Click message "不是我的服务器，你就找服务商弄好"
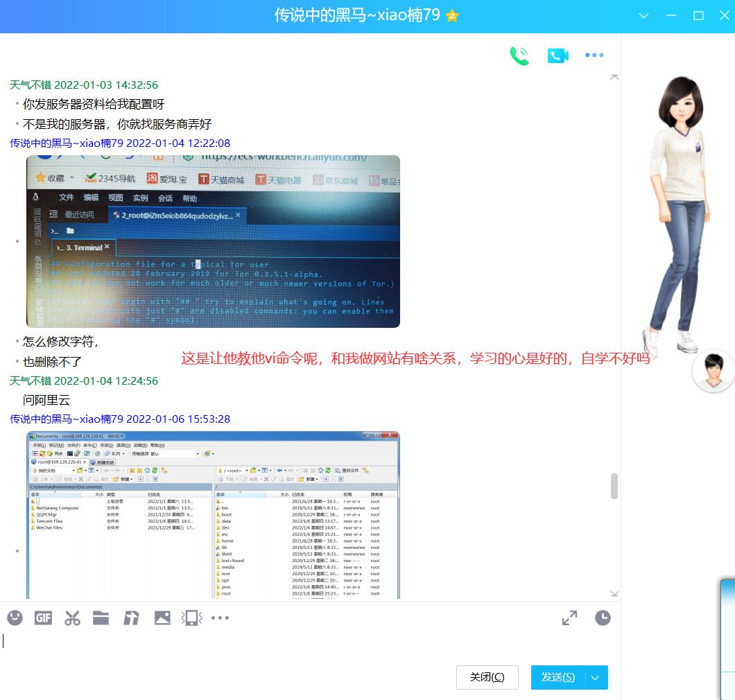The image size is (735, 700). tap(117, 124)
